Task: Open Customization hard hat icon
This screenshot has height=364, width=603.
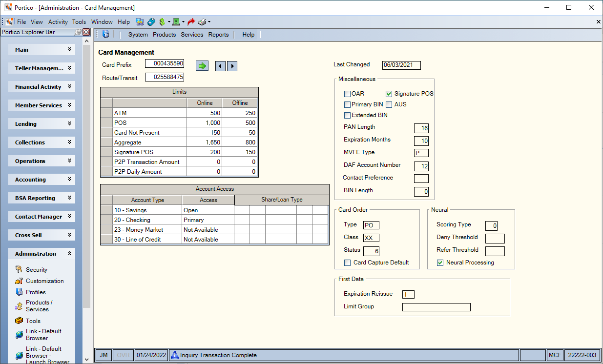Action: coord(19,281)
